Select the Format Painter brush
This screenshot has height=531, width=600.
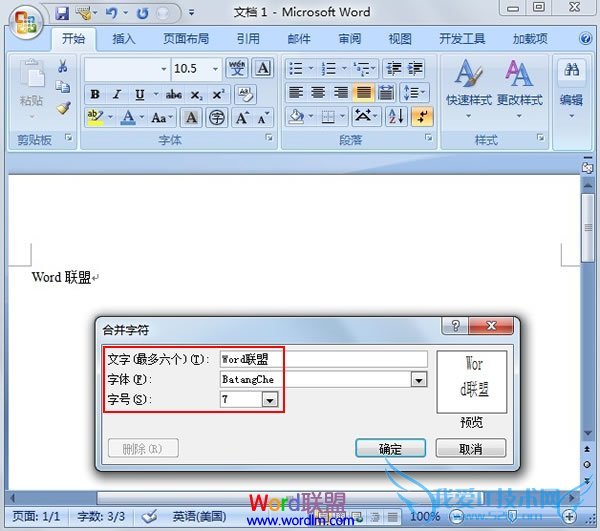tap(64, 109)
